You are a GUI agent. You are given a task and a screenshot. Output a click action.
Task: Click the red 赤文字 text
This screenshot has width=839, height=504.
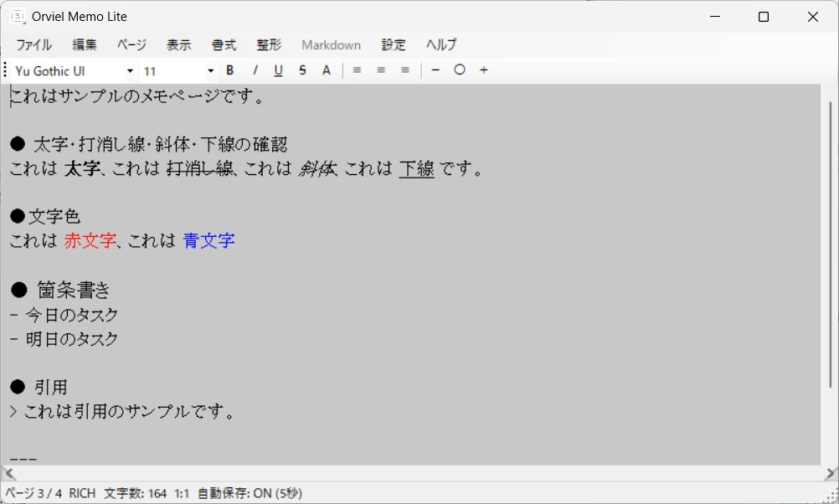point(90,241)
